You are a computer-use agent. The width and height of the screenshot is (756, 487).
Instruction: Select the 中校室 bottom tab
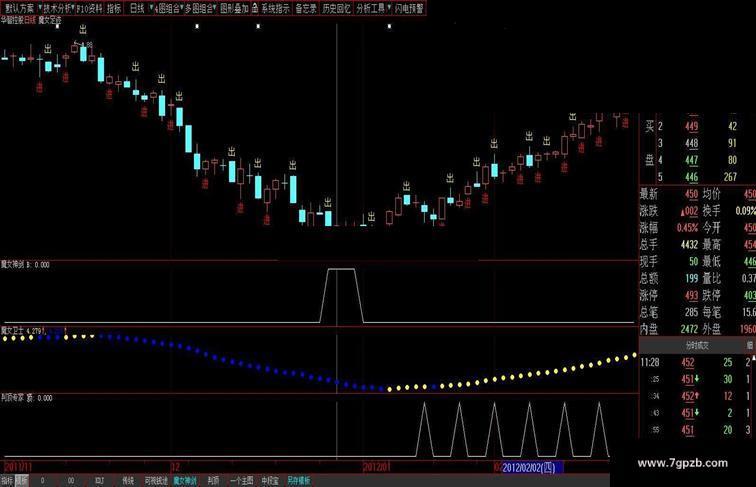(x=270, y=481)
